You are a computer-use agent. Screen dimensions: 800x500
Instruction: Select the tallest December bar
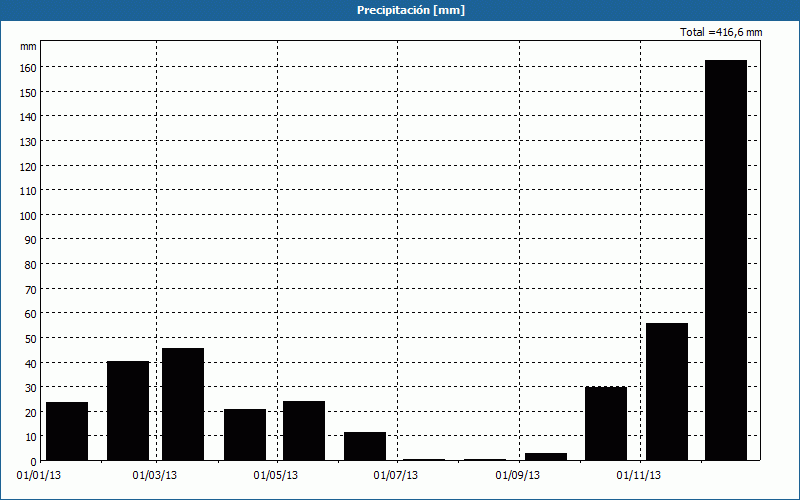pos(726,260)
